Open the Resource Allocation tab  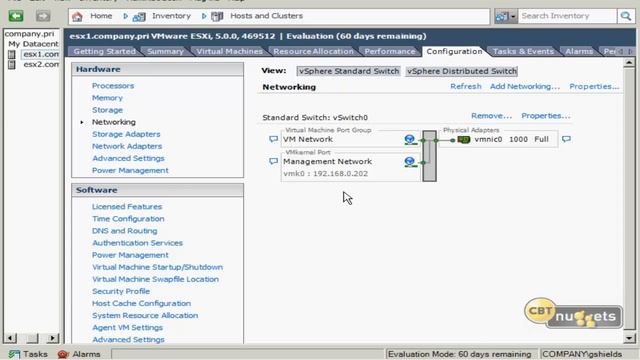coord(313,51)
